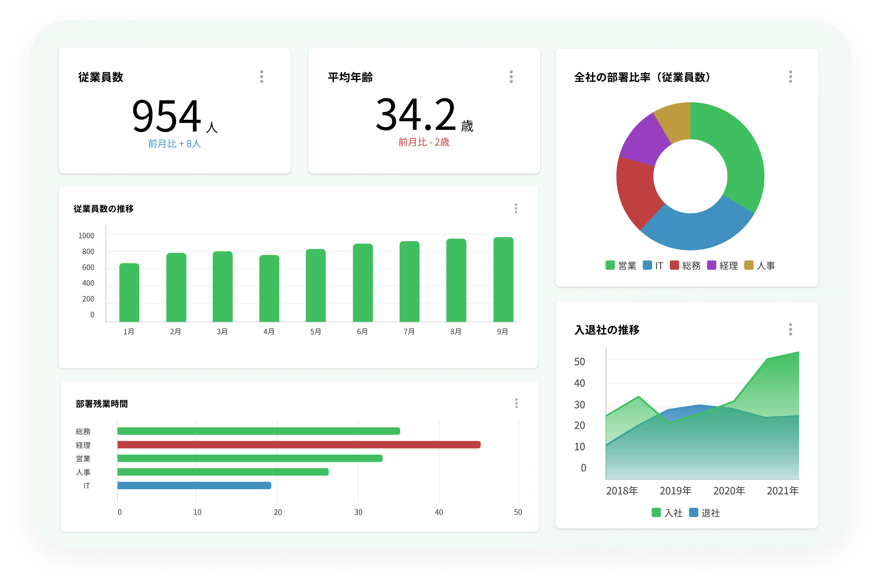
Task: Click the 9月 bar in employee trend chart
Action: pos(503,279)
